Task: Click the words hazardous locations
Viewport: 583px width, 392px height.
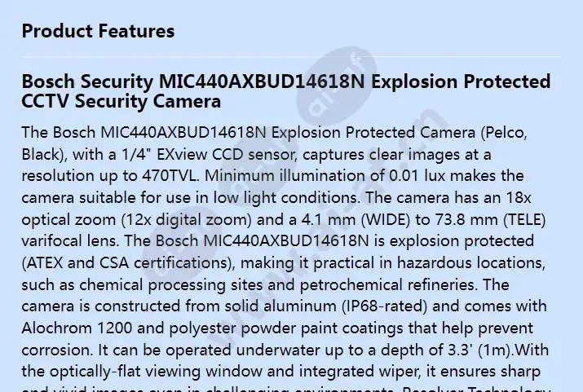Action: point(471,263)
